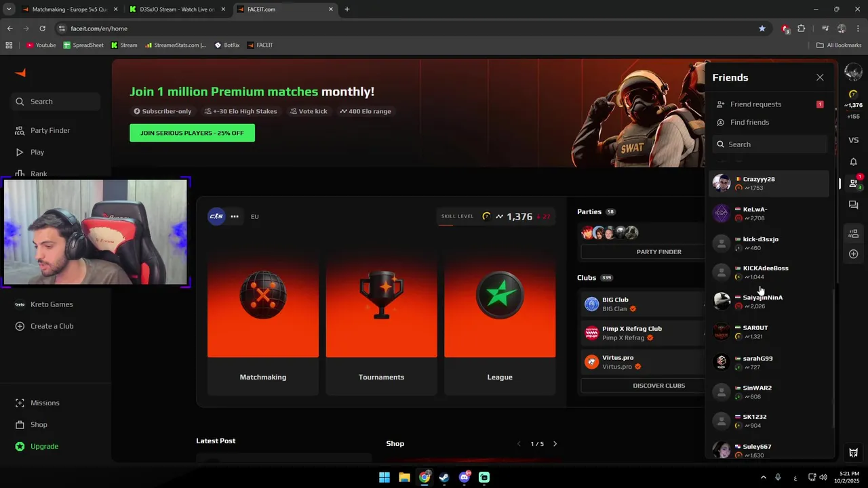Image resolution: width=868 pixels, height=488 pixels.
Task: Click the bookmark star in address bar
Action: point(762,28)
